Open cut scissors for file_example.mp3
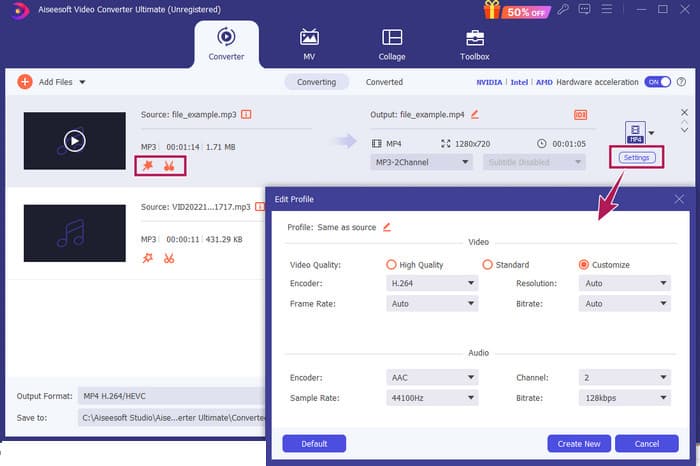The image size is (700, 466). click(169, 166)
